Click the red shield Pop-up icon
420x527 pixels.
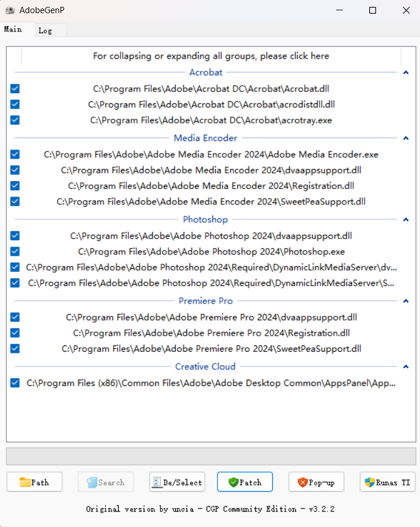(302, 482)
